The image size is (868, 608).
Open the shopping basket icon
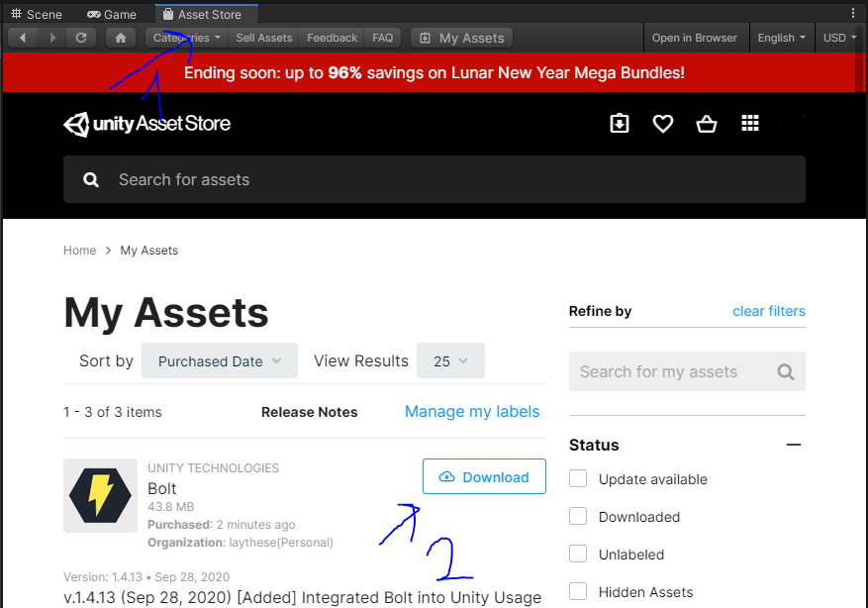[x=707, y=123]
